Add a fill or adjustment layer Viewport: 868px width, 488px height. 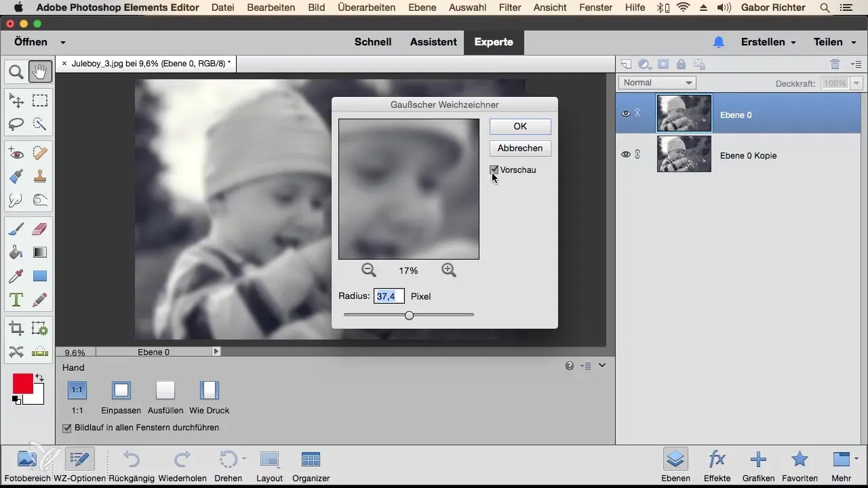click(645, 64)
